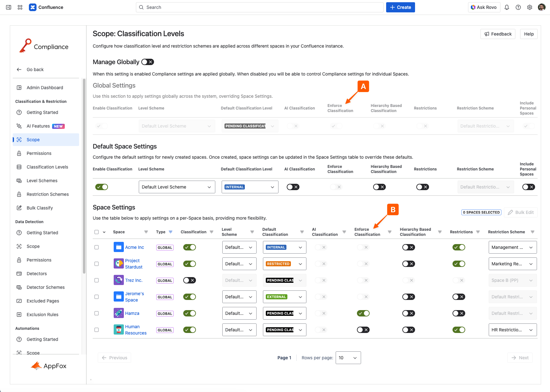Click the Restrictions column filter icon

click(x=478, y=232)
